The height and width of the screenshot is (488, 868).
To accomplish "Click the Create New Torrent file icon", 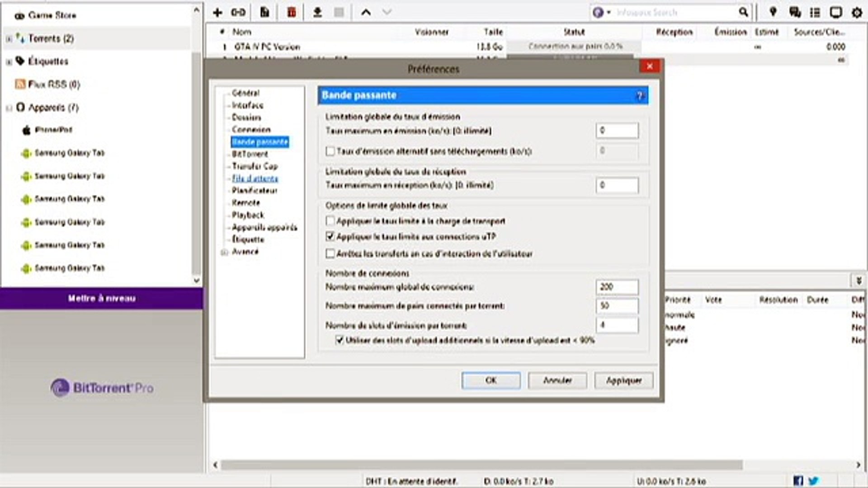I will [265, 13].
